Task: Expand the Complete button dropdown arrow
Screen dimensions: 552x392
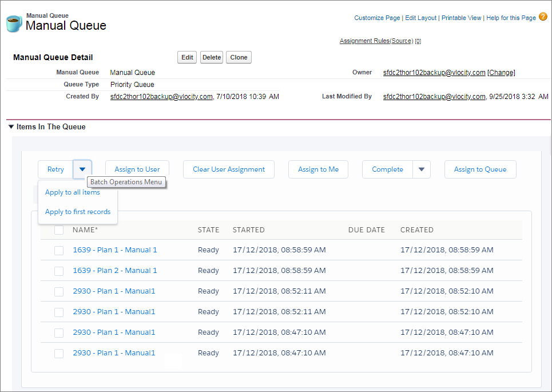Action: click(422, 169)
